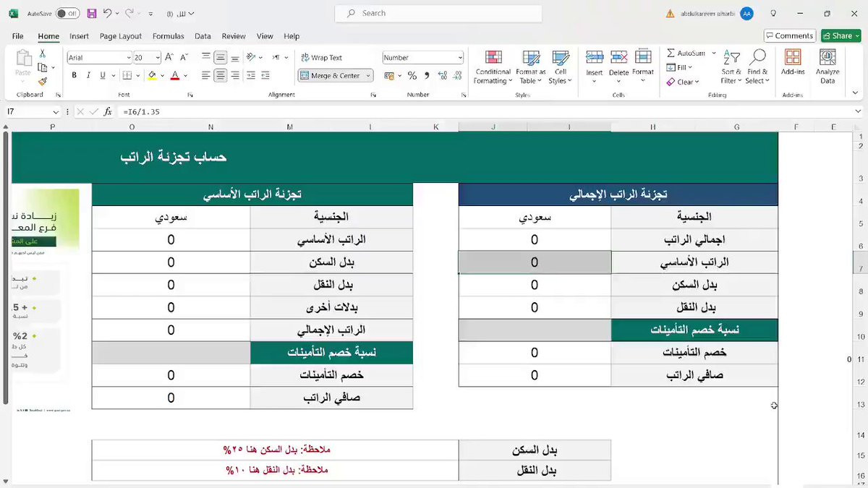Click Increase Font Size icon

[169, 57]
